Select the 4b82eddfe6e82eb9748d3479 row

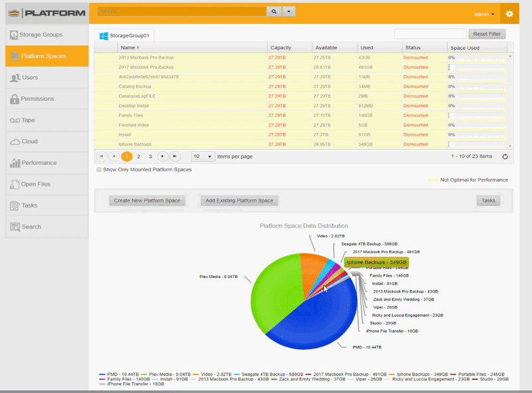(x=301, y=77)
